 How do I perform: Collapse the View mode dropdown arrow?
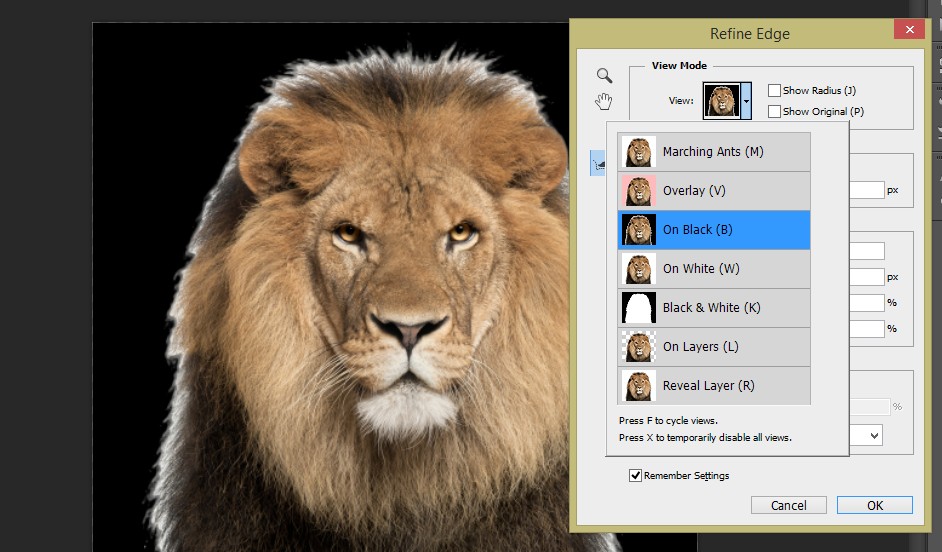tap(746, 101)
